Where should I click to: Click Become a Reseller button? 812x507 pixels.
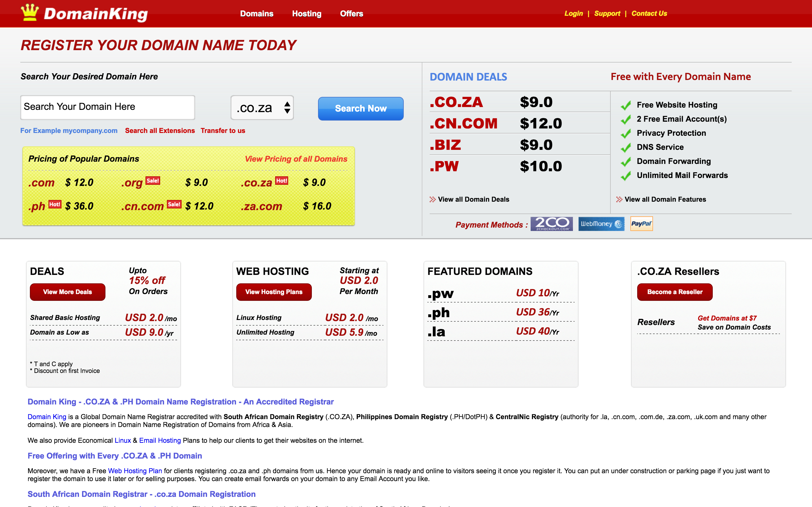674,292
